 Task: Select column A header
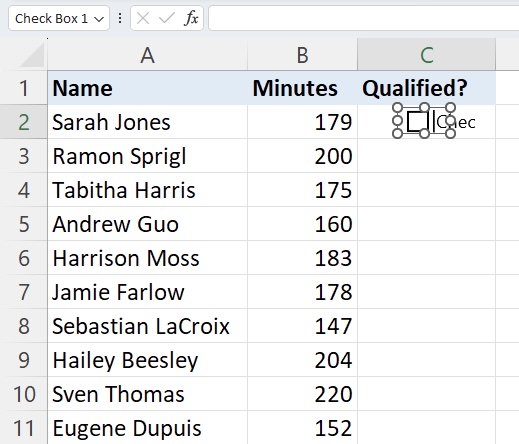148,55
